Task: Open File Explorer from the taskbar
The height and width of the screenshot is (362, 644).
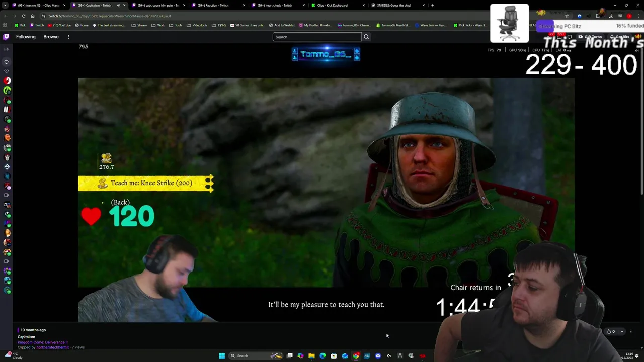Action: pos(311,356)
